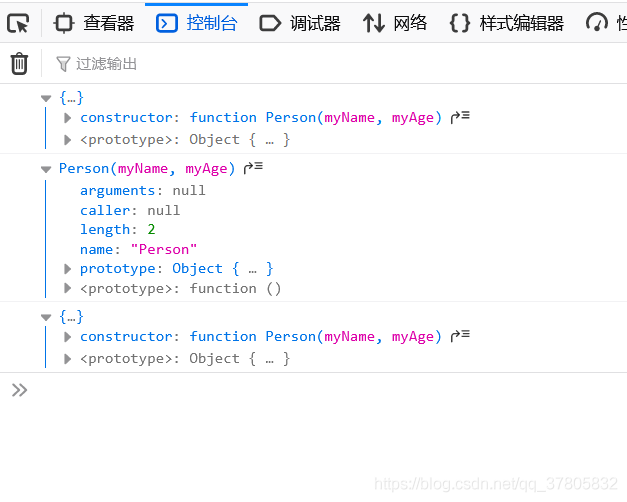Clear console with the trash icon
This screenshot has height=502, width=627.
point(19,64)
